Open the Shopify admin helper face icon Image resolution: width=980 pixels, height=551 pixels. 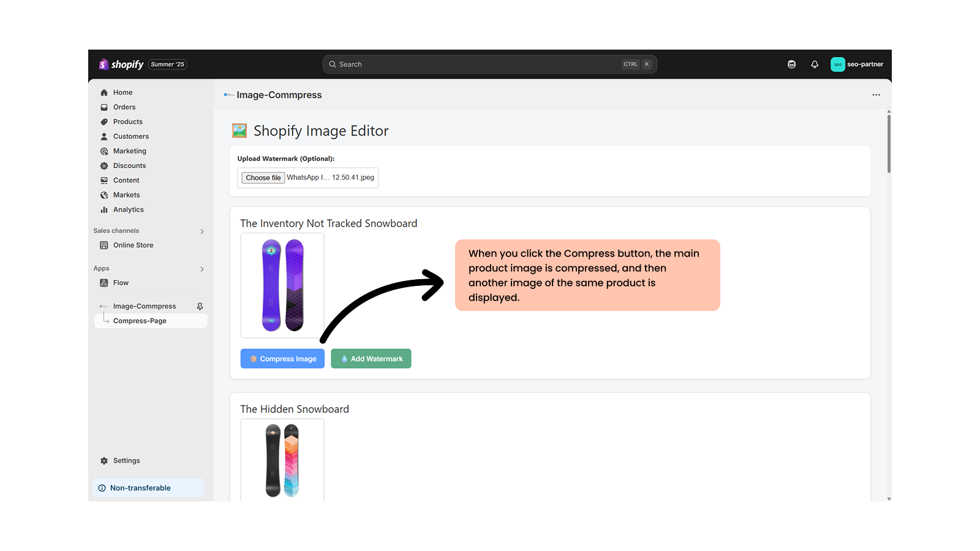tap(791, 64)
